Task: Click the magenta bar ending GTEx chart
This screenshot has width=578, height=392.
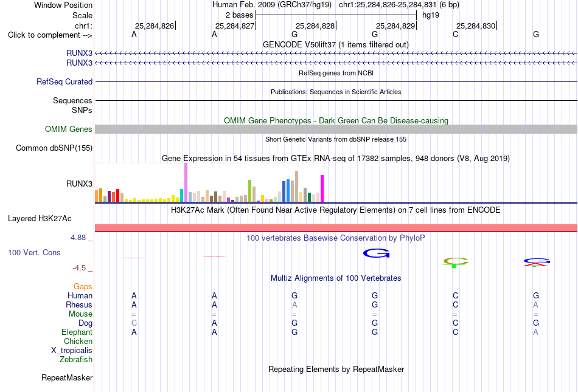Action: point(322,188)
